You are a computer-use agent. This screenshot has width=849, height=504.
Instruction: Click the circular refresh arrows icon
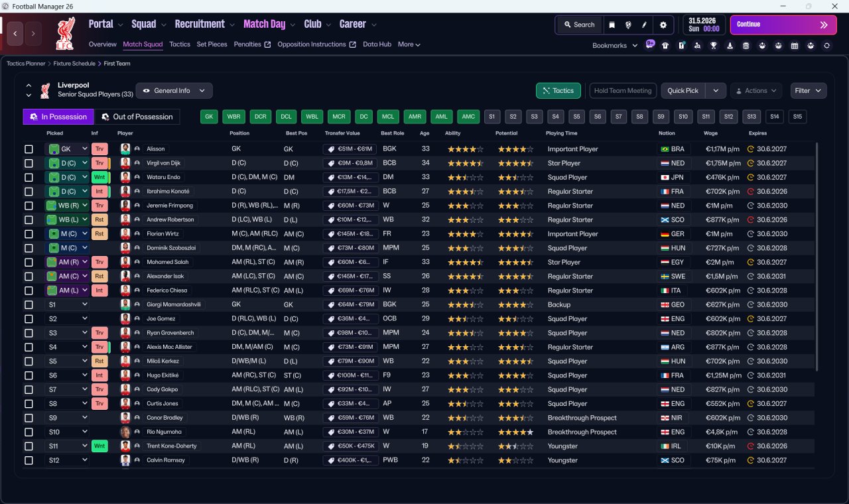(x=826, y=46)
